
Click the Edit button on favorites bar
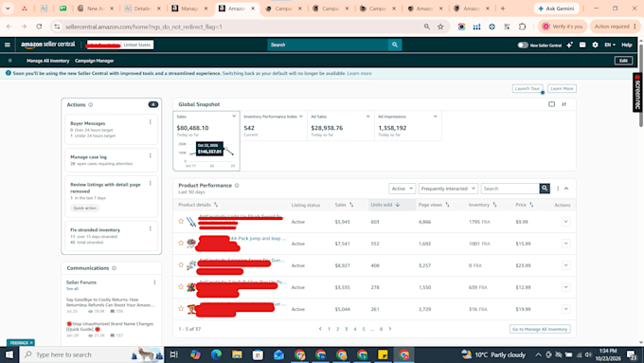click(623, 61)
